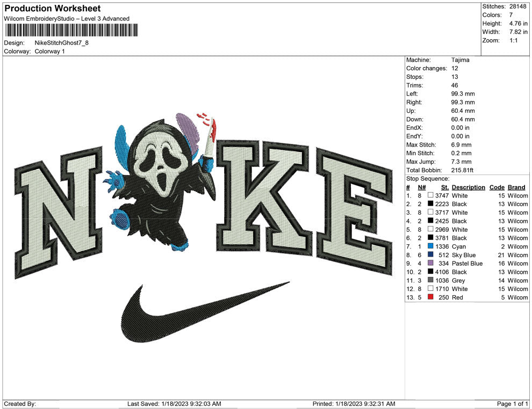Click 'Last Saved: 1/18/2023 9:32:03 AM'
The height and width of the screenshot is (409, 532).
[175, 404]
